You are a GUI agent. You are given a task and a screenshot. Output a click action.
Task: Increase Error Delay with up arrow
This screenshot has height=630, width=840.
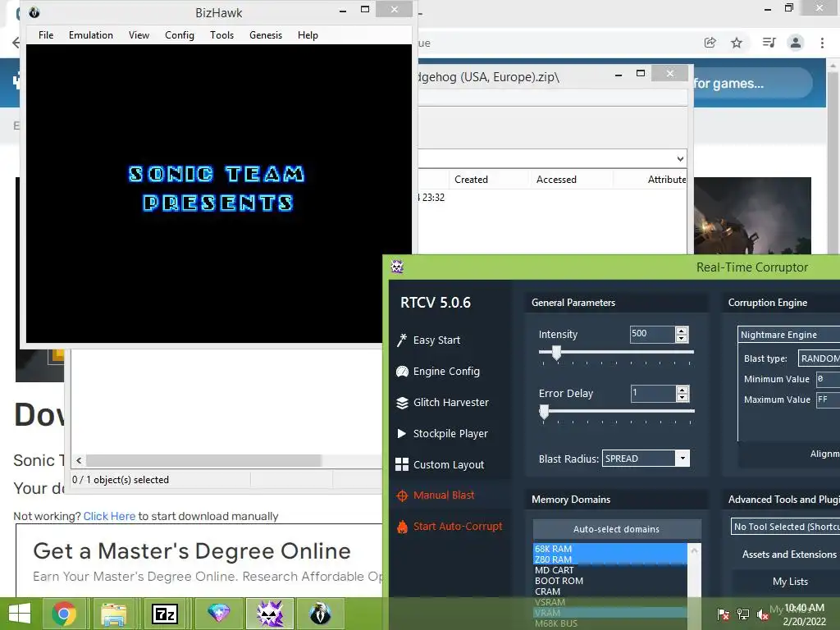pos(682,390)
